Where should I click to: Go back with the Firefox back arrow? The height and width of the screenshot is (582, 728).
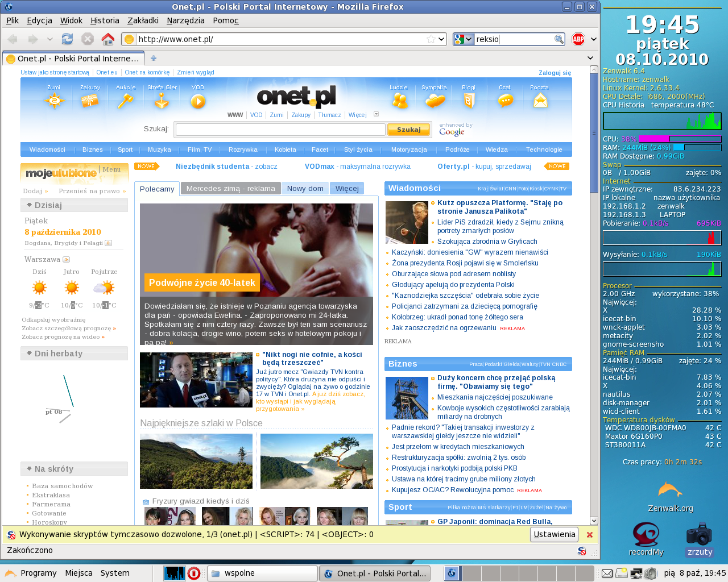13,39
